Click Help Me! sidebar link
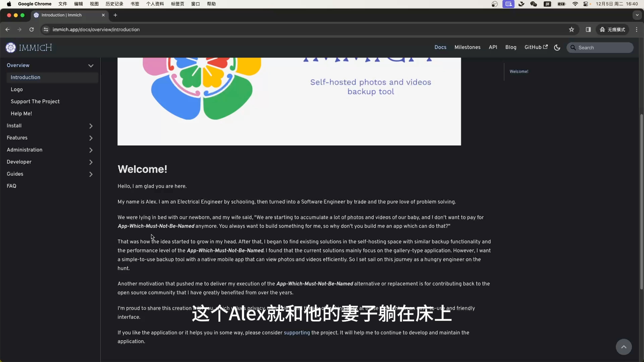 click(21, 113)
